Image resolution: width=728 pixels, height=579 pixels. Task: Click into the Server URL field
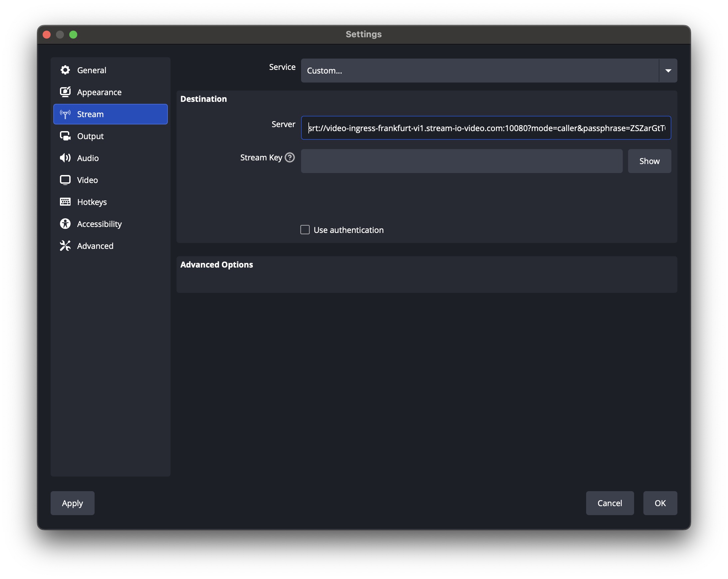pyautogui.click(x=486, y=128)
